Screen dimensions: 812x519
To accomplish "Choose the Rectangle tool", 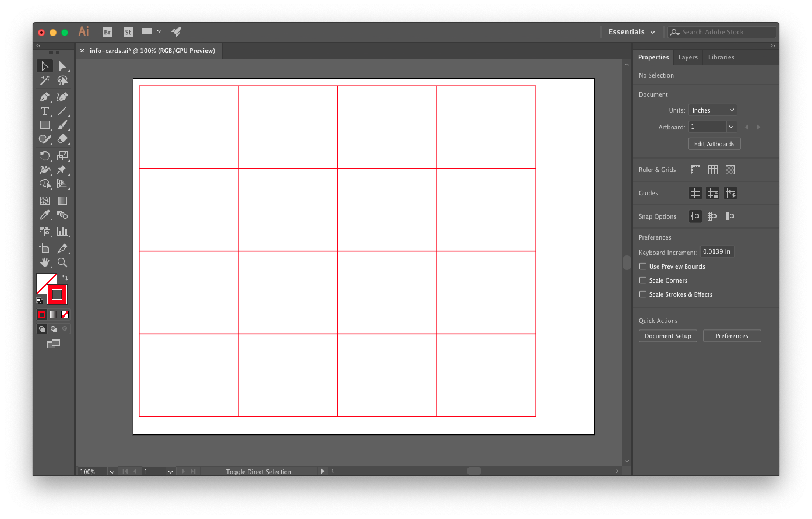I will coord(45,125).
